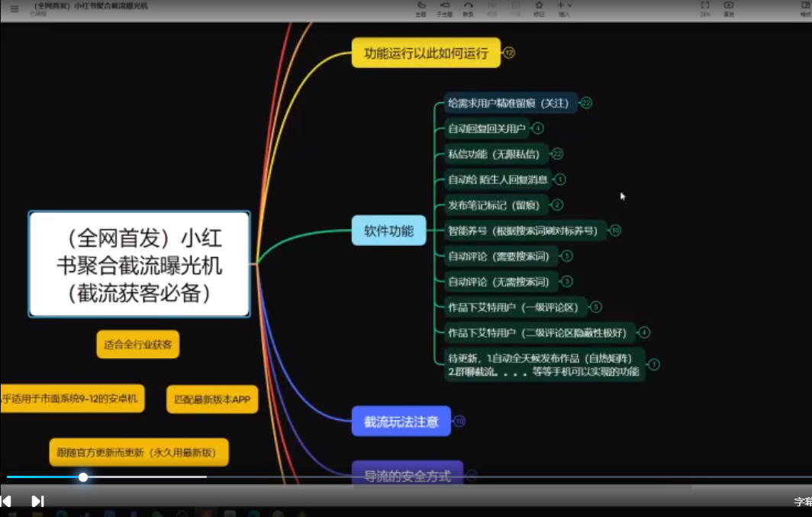Viewport: 812px width, 517px height.
Task: Select the 自动评论（需要搜索词） subtopic
Action: [501, 256]
